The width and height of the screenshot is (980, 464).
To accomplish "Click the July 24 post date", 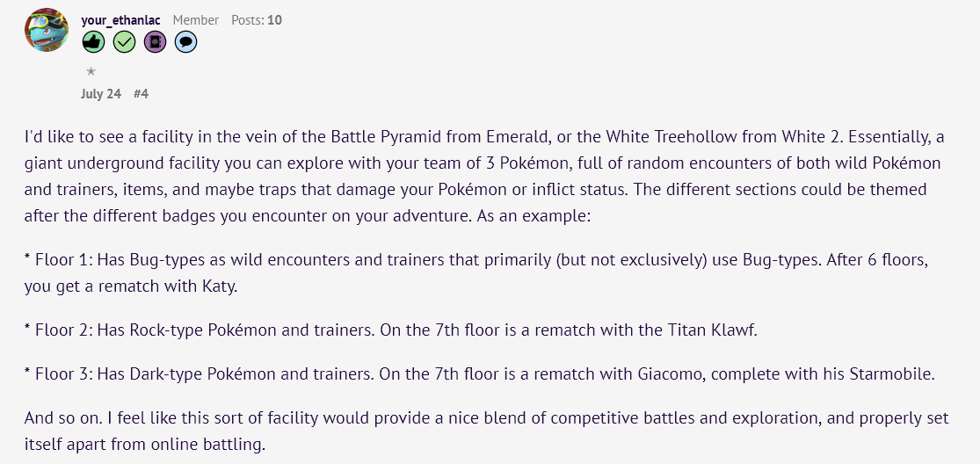I will (100, 94).
